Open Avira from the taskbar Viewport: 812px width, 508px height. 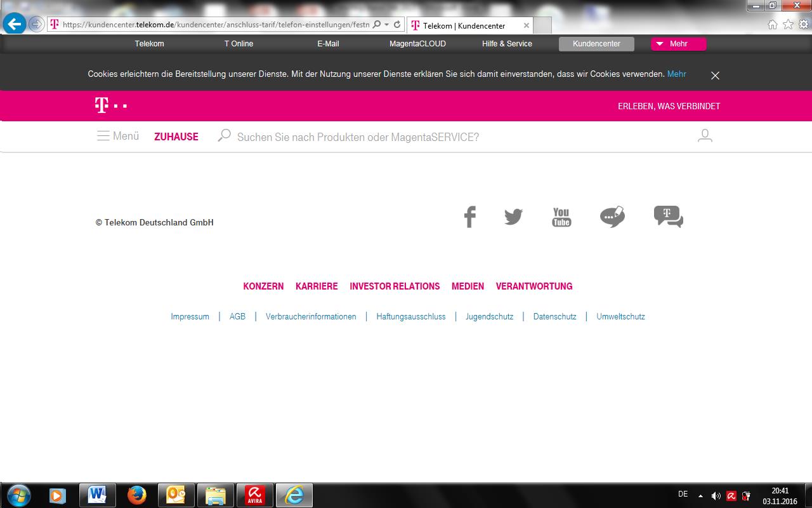[255, 495]
